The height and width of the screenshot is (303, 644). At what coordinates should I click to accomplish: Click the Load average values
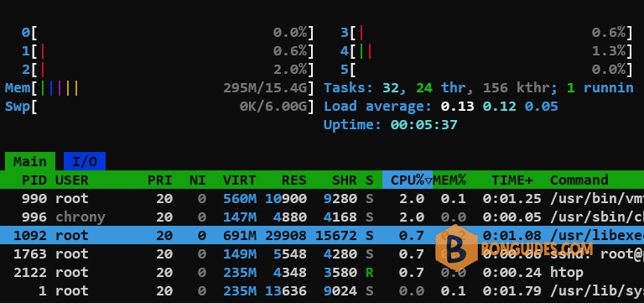coord(500,107)
